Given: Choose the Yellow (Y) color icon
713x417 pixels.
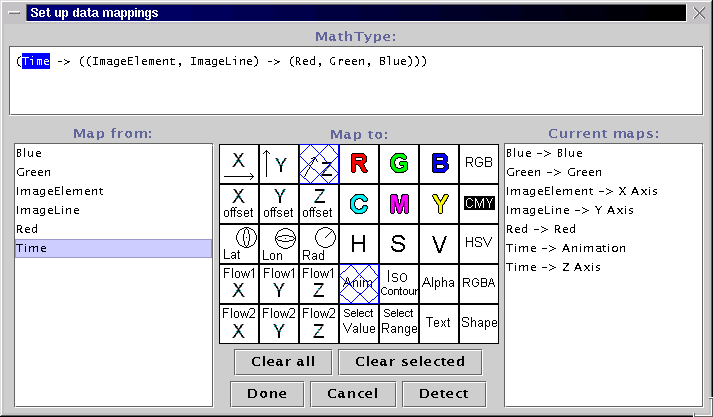Looking at the screenshot, I should [439, 204].
